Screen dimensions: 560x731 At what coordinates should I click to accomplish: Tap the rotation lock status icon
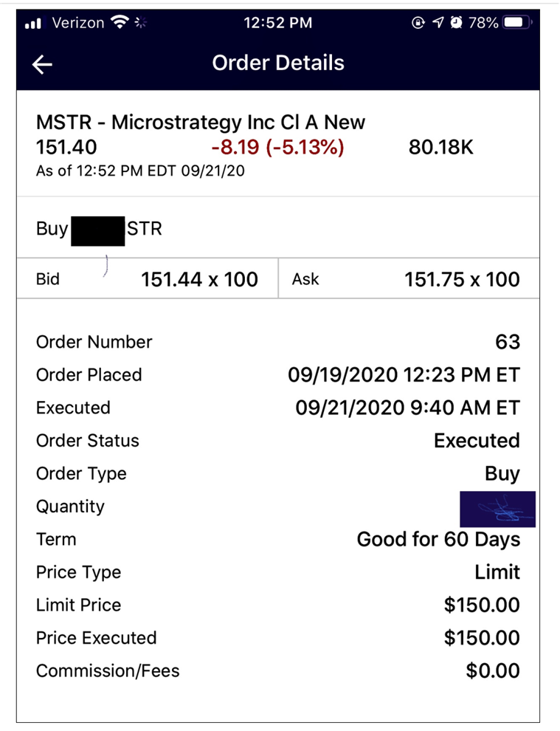[x=419, y=23]
